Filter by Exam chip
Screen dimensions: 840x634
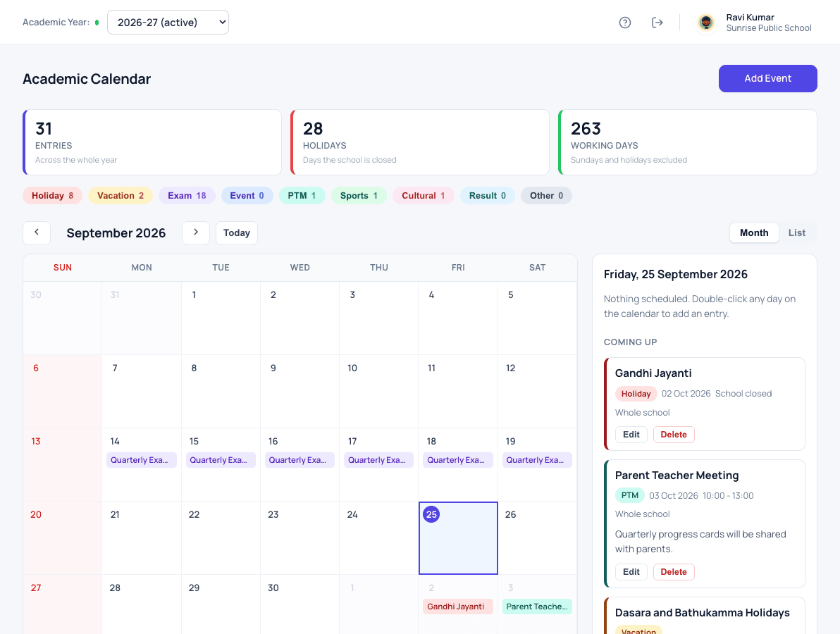coord(187,195)
